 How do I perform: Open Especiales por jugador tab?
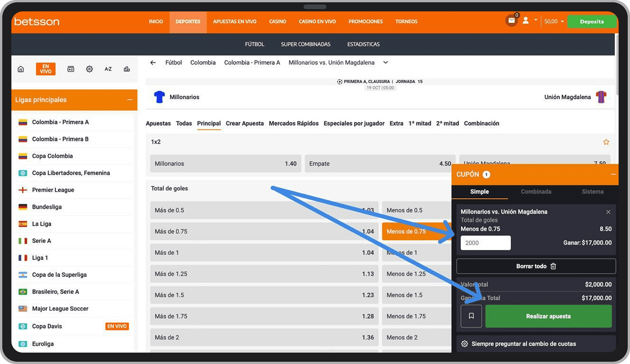[354, 124]
